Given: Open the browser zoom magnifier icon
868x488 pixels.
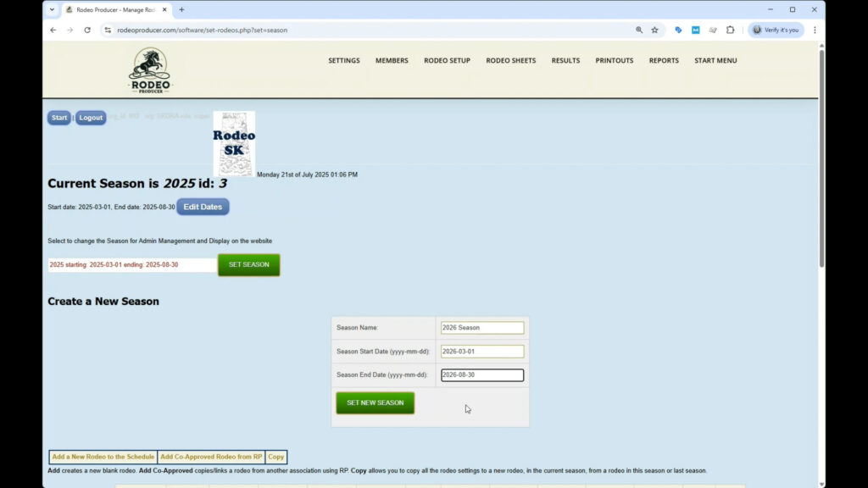Looking at the screenshot, I should 639,30.
